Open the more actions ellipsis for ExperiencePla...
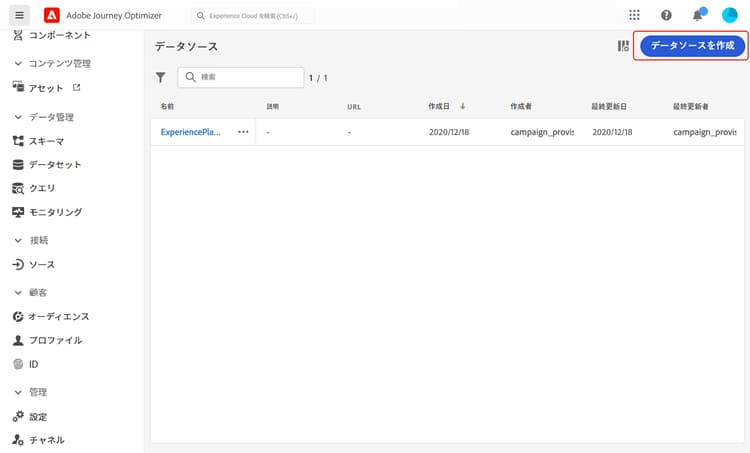 click(243, 132)
